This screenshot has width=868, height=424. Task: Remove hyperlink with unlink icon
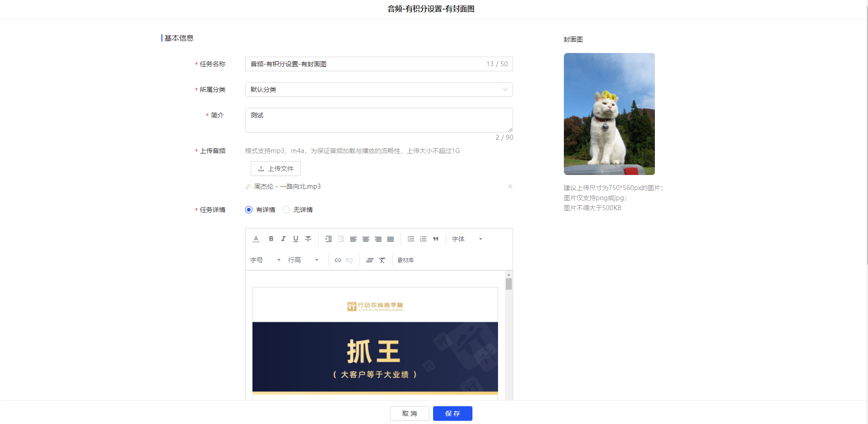[349, 260]
